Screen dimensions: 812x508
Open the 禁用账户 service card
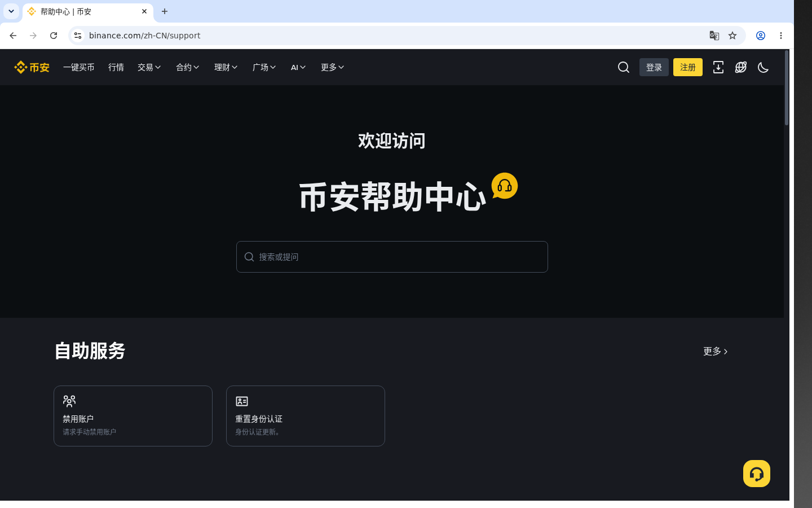tap(133, 416)
